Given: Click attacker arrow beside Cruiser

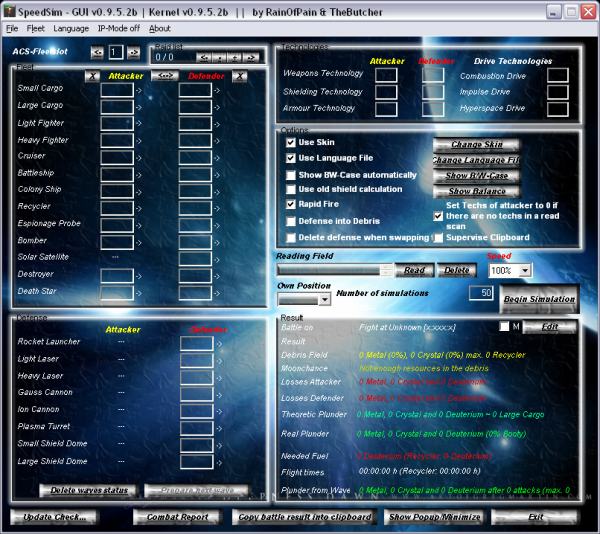Looking at the screenshot, I should pos(139,158).
